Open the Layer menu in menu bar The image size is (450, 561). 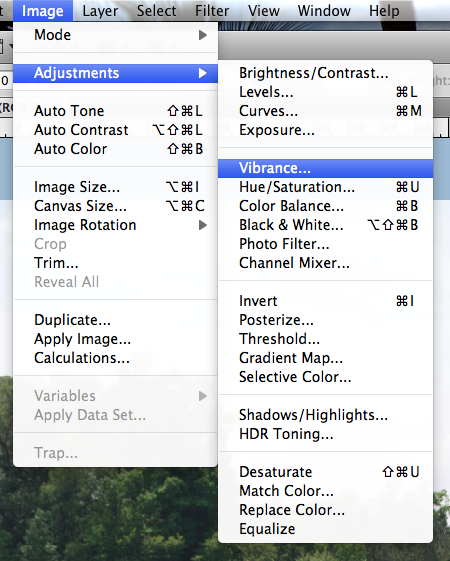pos(100,11)
